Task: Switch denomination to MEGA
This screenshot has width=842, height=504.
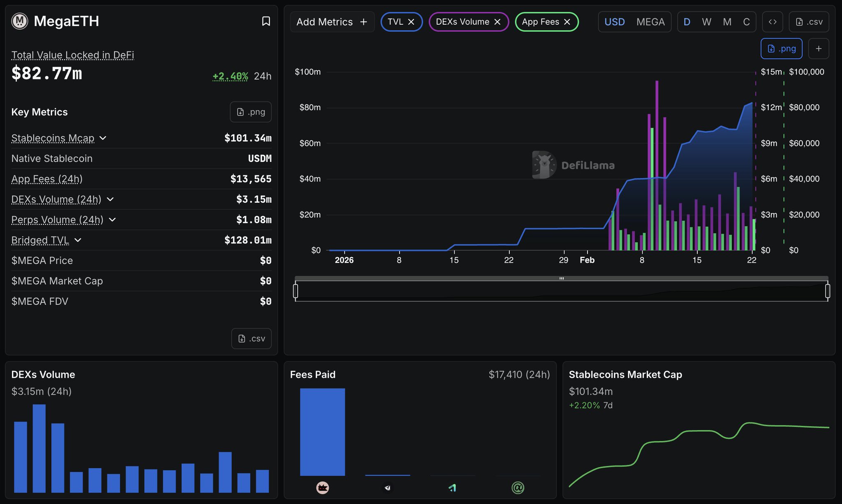Action: (650, 22)
